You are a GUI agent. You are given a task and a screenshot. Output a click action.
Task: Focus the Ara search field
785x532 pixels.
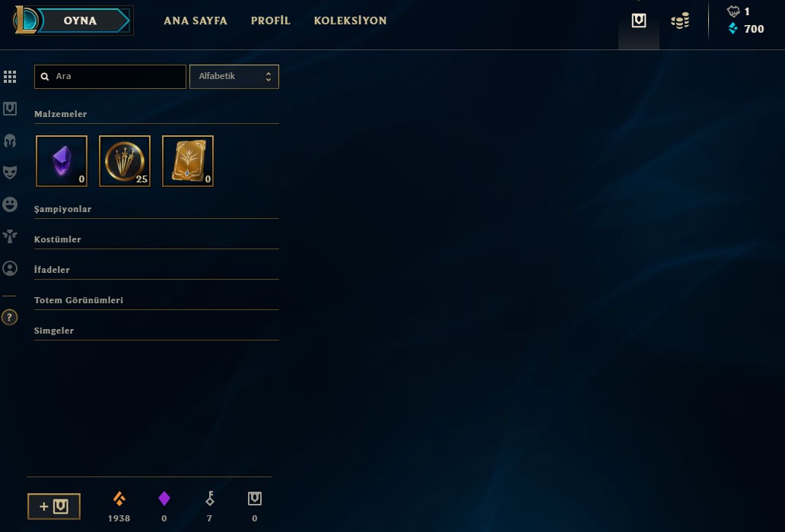tap(110, 77)
